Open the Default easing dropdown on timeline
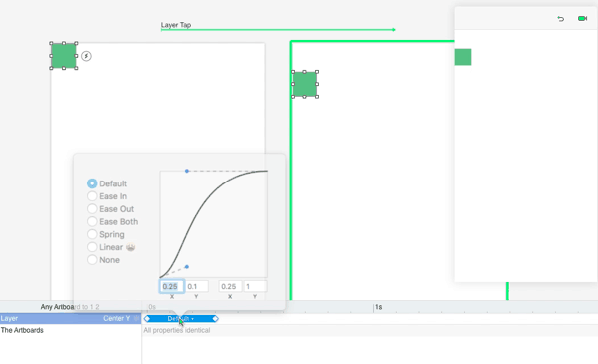The width and height of the screenshot is (598, 364). pyautogui.click(x=181, y=319)
